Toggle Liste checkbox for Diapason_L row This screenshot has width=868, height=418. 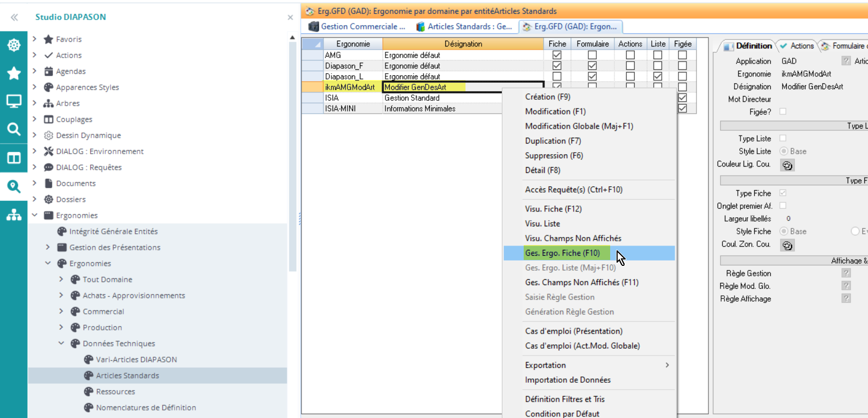tap(658, 76)
